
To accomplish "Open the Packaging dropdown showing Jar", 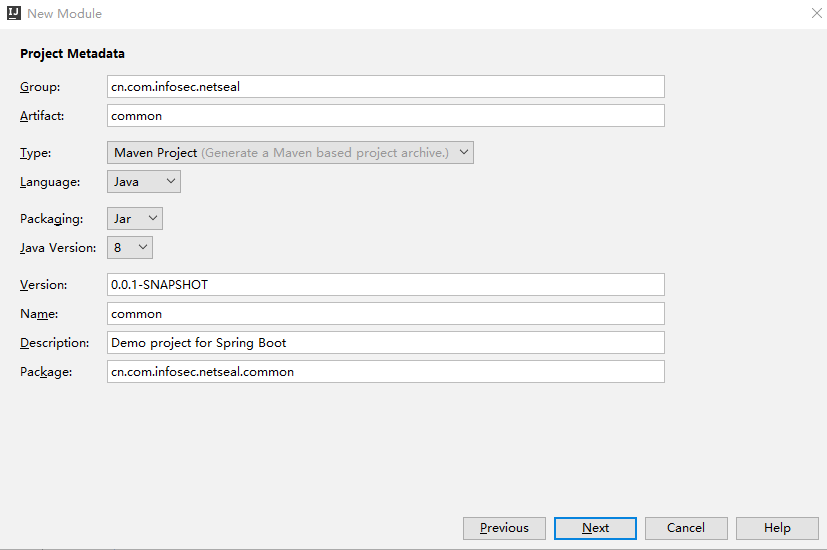I will coord(134,218).
